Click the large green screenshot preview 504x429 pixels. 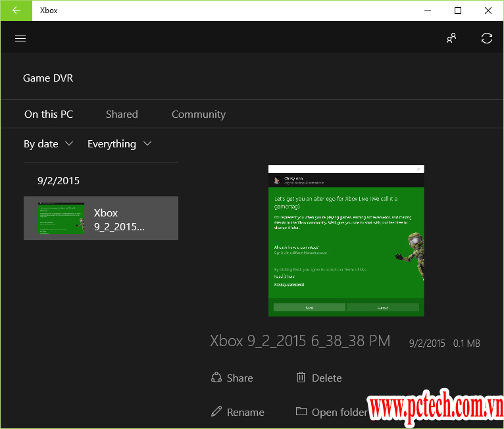click(346, 241)
